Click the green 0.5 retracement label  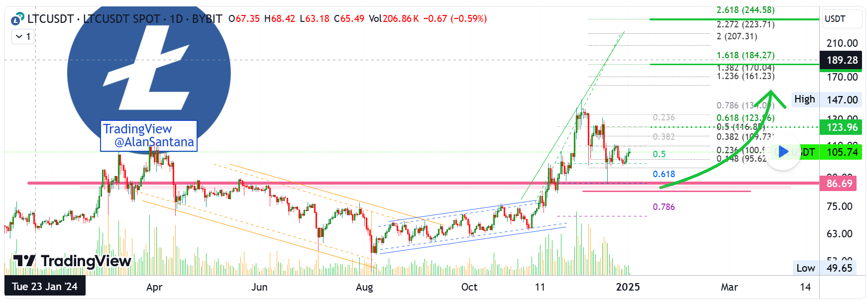tap(659, 154)
